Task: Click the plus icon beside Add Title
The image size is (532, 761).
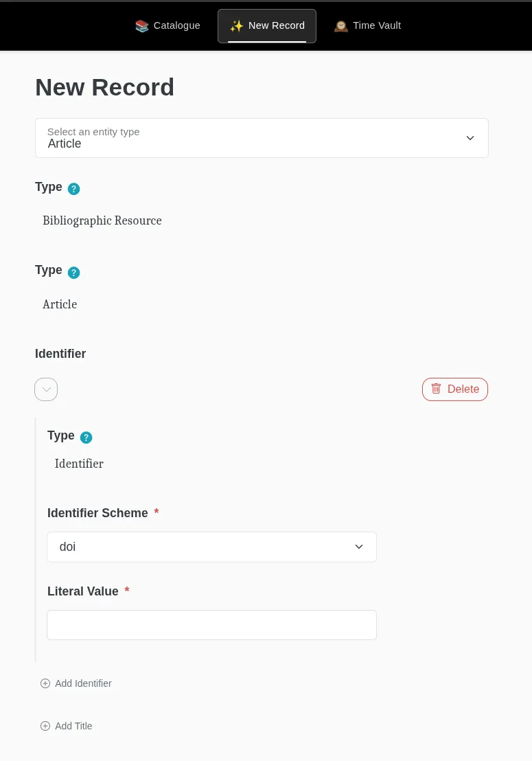Action: click(x=45, y=726)
